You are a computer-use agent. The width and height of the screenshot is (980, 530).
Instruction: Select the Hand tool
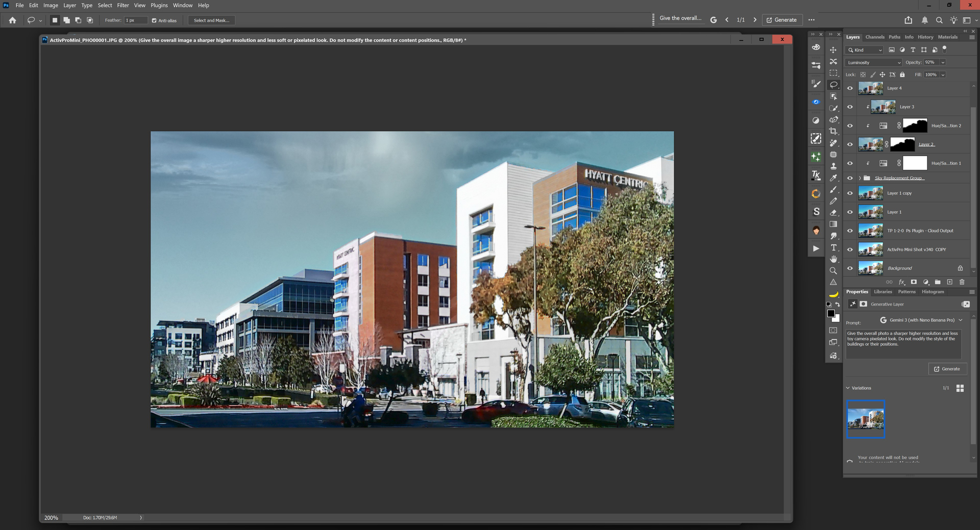click(x=833, y=259)
